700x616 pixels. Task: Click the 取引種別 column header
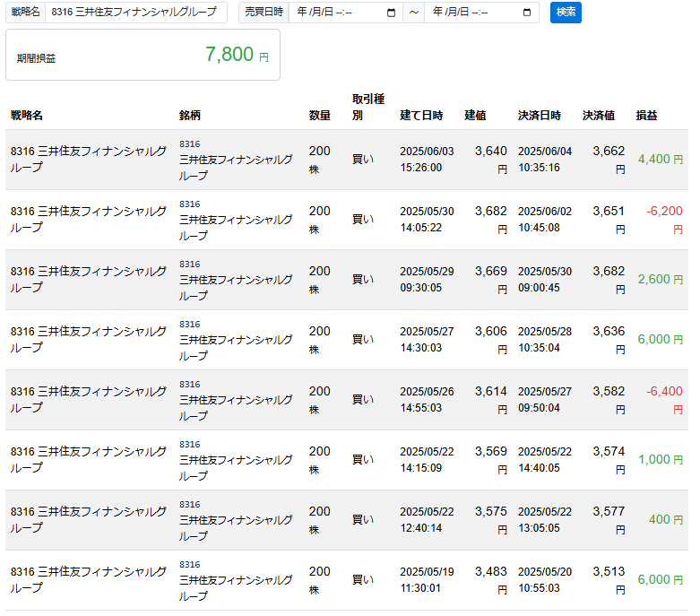coord(368,108)
